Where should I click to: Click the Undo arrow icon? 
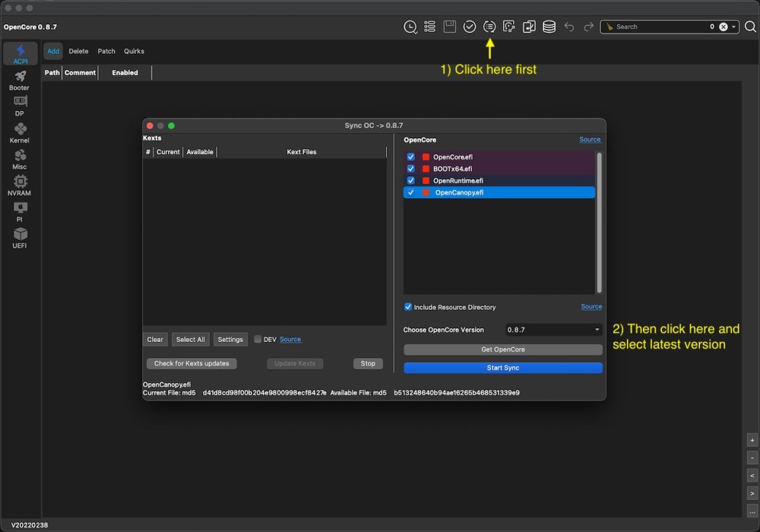(x=569, y=27)
